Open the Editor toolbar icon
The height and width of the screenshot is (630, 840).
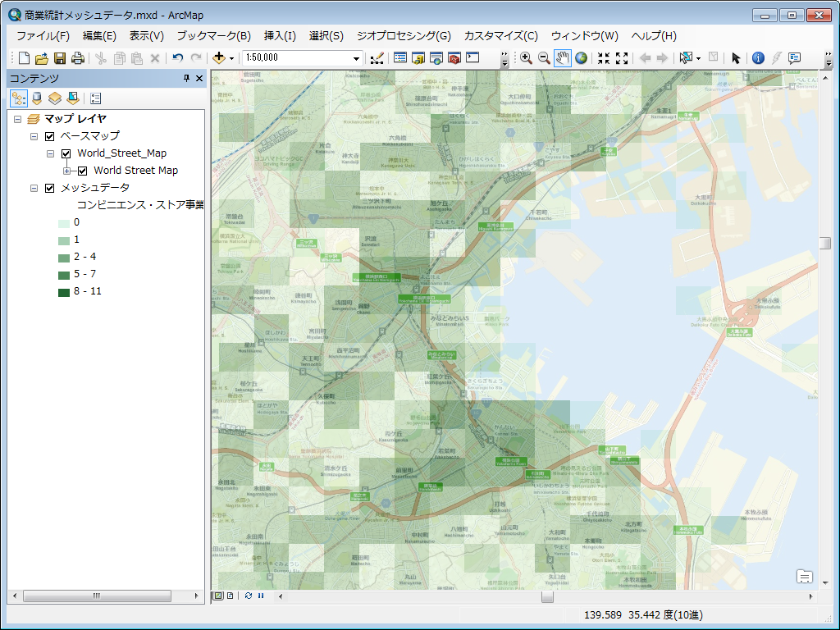click(x=377, y=58)
